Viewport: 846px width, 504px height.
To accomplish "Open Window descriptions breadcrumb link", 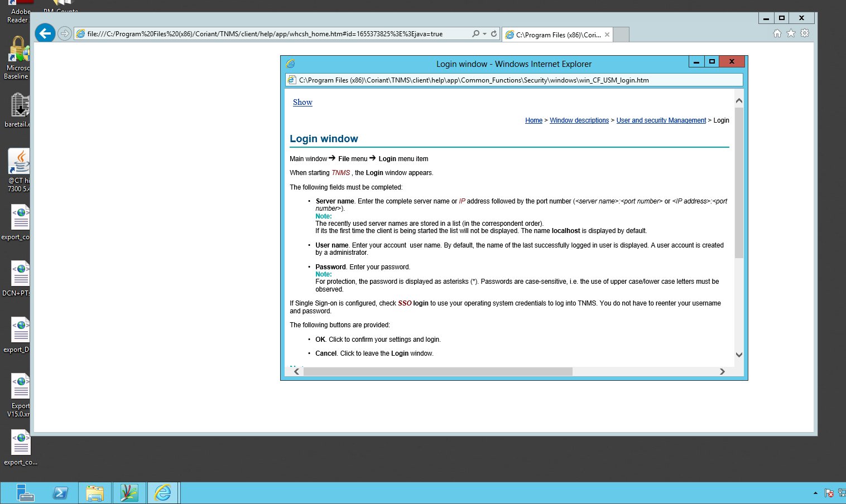I will tap(579, 120).
